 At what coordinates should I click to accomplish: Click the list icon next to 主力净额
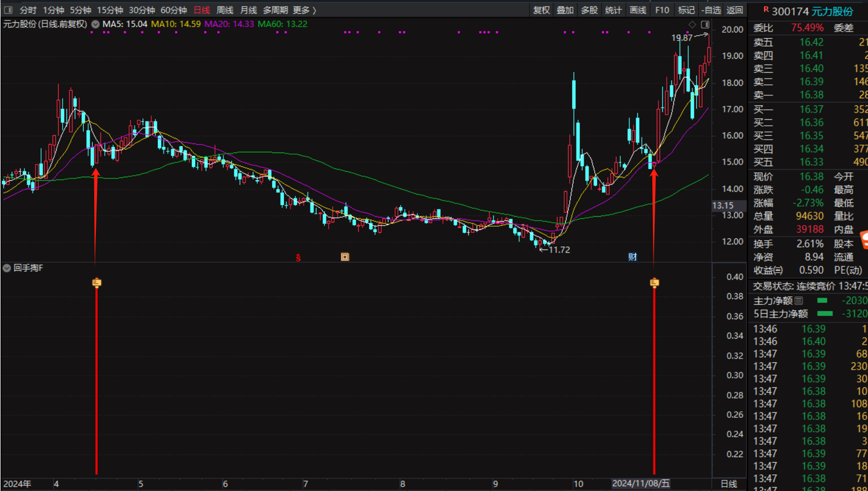[799, 300]
